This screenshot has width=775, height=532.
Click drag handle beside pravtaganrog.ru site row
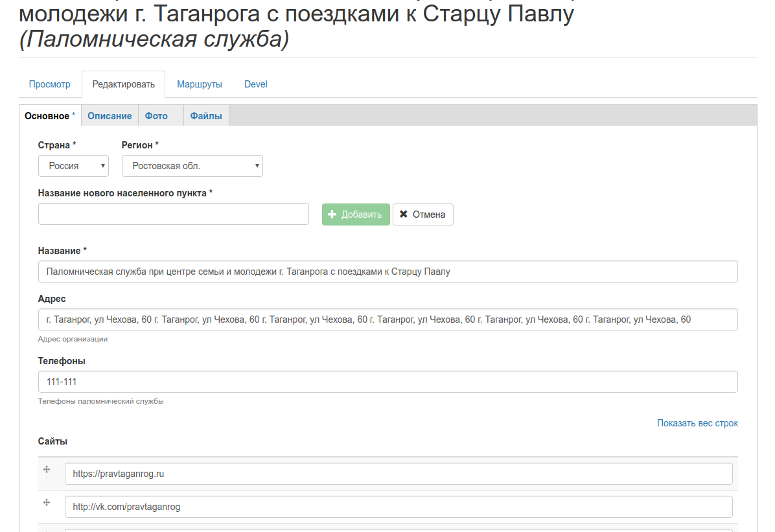[47, 470]
